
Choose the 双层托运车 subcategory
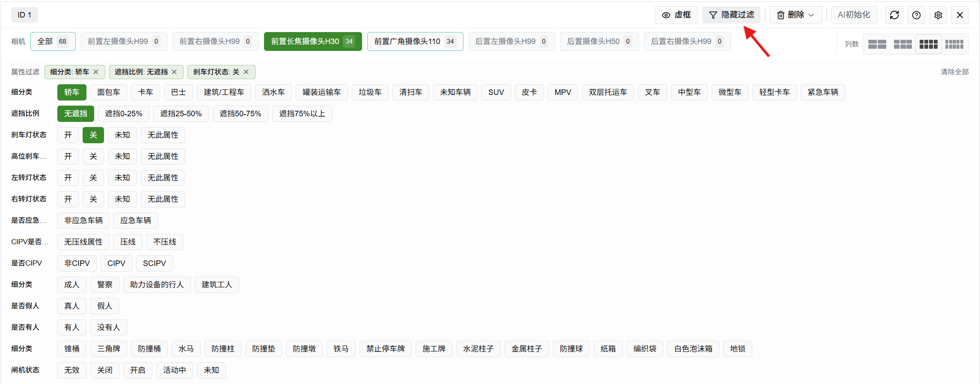pyautogui.click(x=608, y=92)
